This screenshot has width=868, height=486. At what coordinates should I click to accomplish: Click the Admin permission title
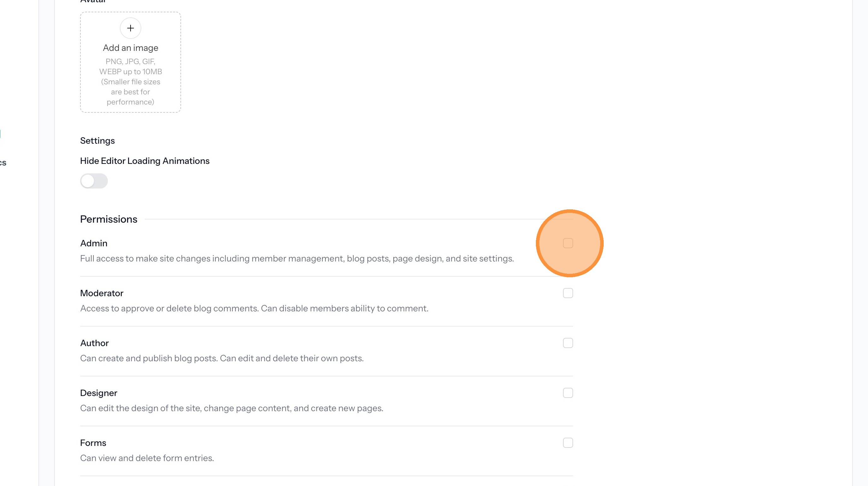(94, 243)
